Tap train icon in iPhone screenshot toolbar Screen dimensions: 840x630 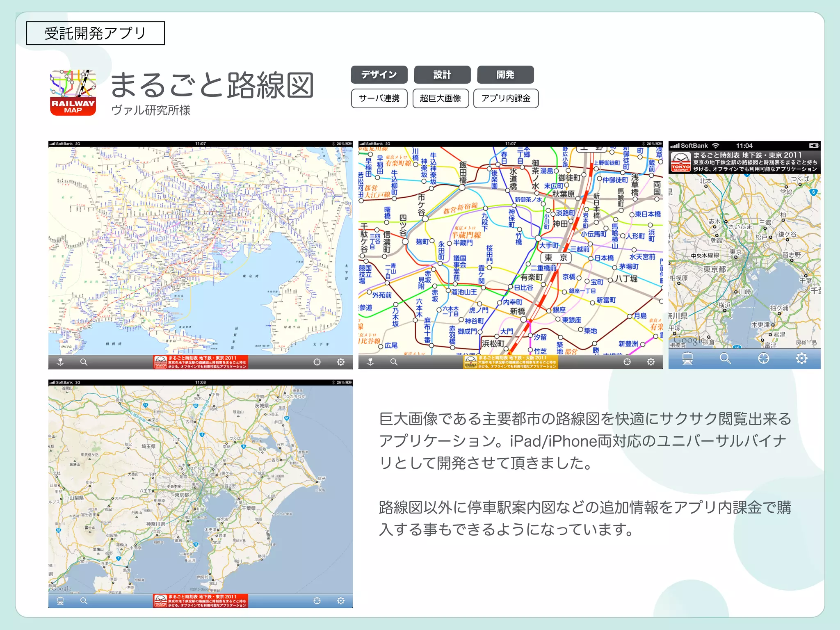click(687, 358)
